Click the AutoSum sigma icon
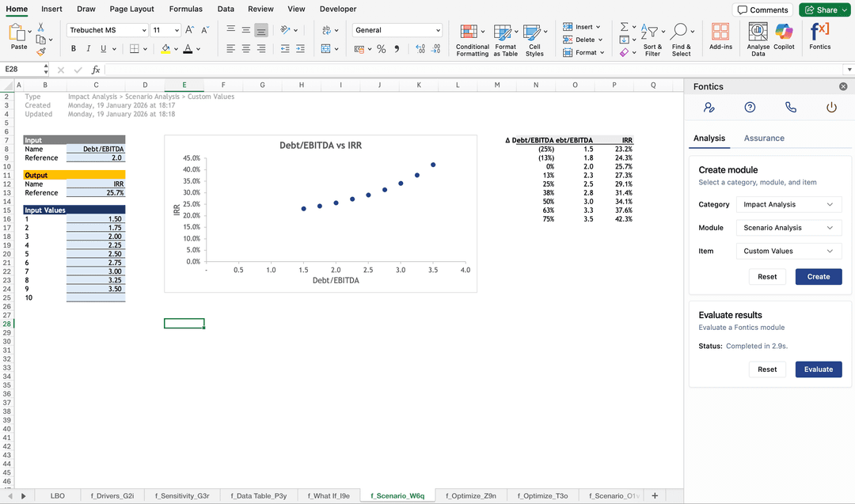Screen dimensions: 855x504 tap(625, 27)
